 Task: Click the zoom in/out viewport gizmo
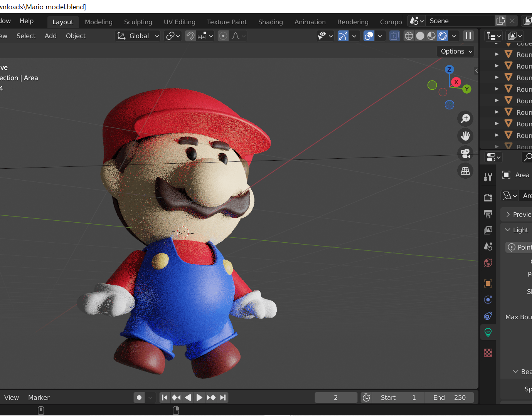[x=465, y=119]
